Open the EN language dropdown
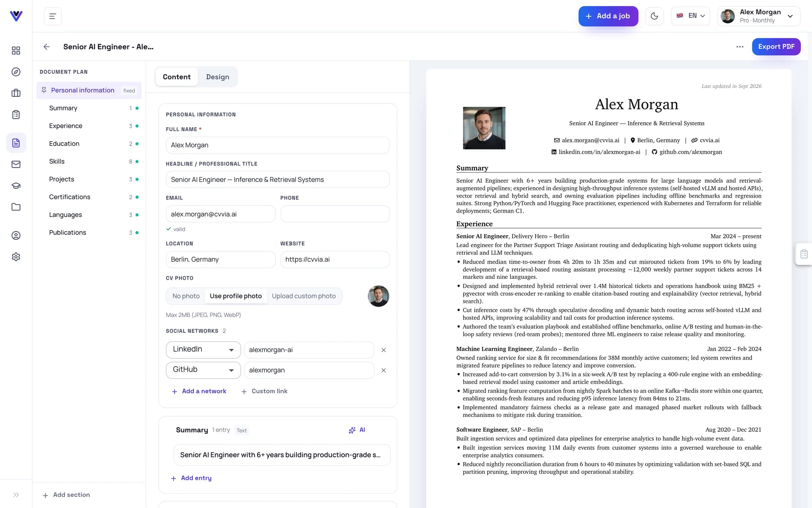 [x=690, y=16]
